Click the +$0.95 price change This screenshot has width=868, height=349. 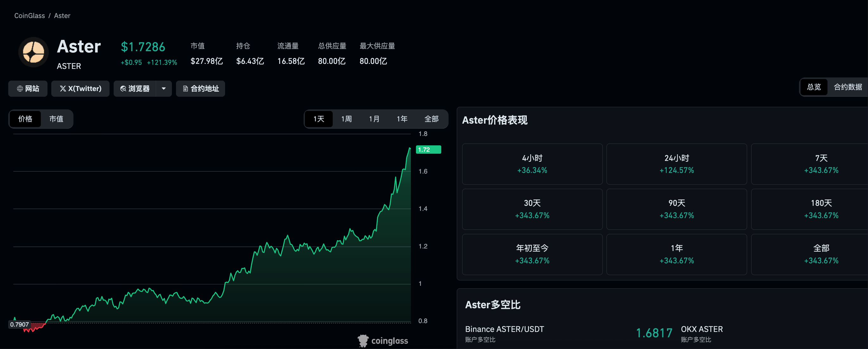[131, 62]
